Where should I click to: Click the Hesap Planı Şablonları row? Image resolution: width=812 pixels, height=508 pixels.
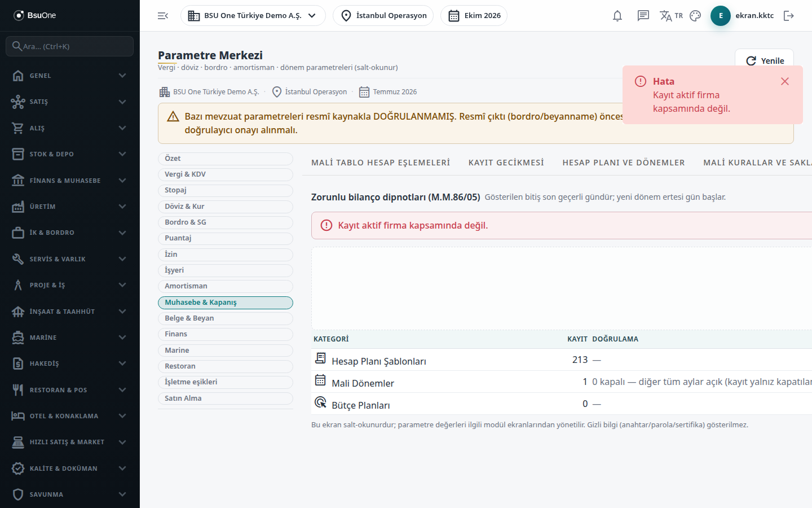(x=562, y=360)
